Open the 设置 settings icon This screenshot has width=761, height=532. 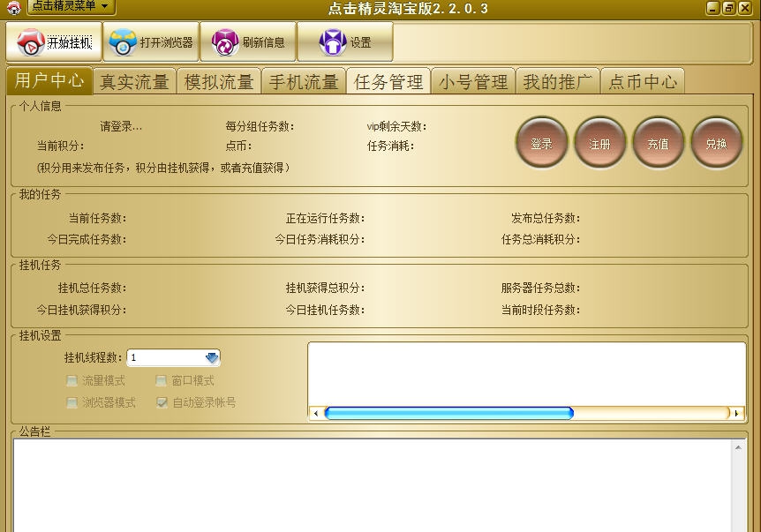click(x=345, y=41)
